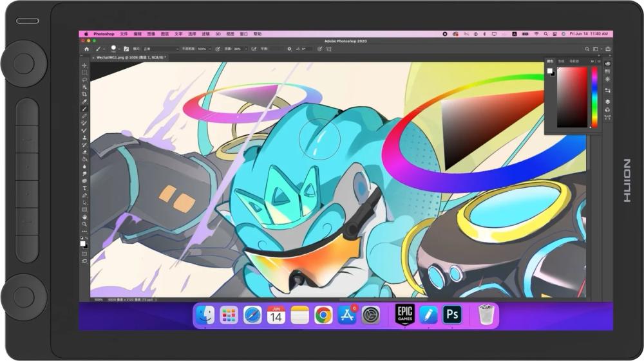Open the Color panel flyout menu
This screenshot has width=644, height=361.
coord(599,62)
